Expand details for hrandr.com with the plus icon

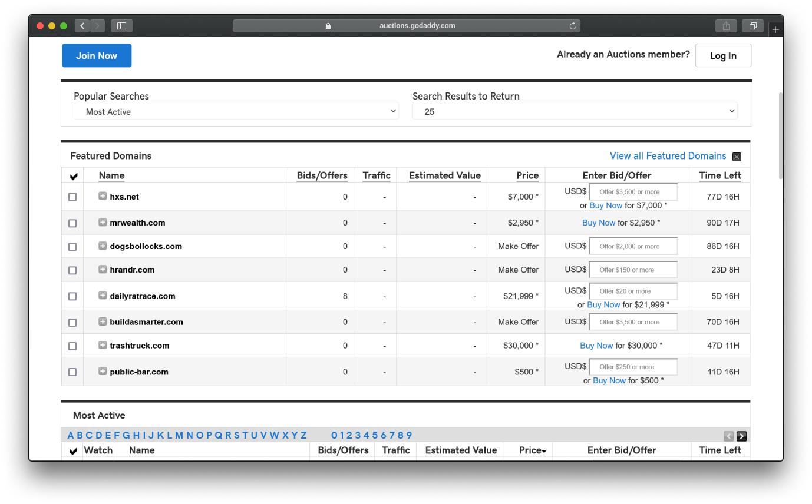(x=103, y=269)
